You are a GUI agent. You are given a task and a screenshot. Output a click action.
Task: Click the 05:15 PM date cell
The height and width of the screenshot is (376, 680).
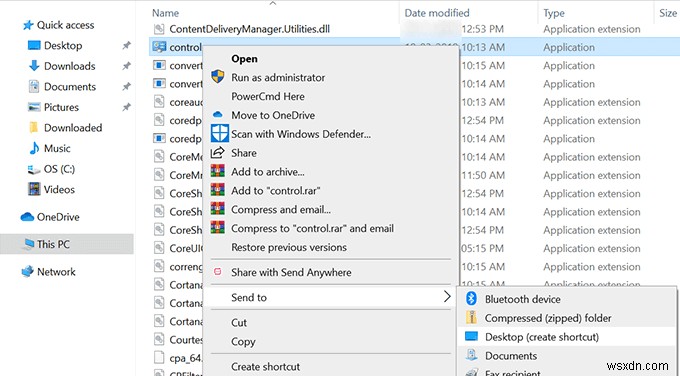coord(482,248)
